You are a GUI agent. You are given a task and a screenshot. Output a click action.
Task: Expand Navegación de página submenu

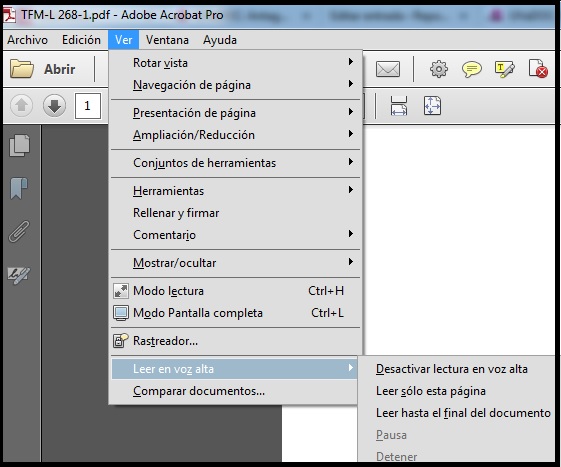tap(235, 85)
